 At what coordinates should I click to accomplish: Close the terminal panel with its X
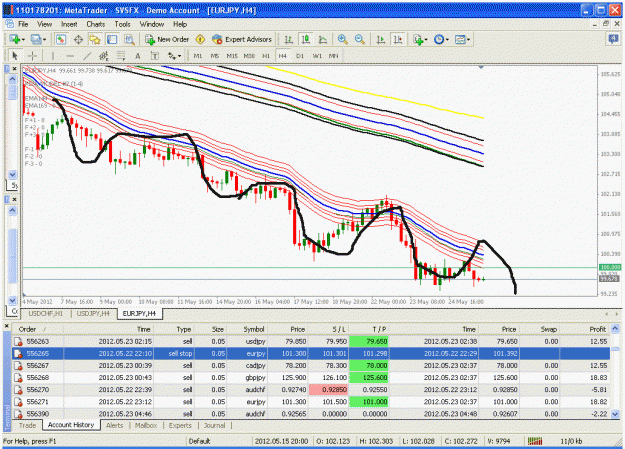click(7, 326)
